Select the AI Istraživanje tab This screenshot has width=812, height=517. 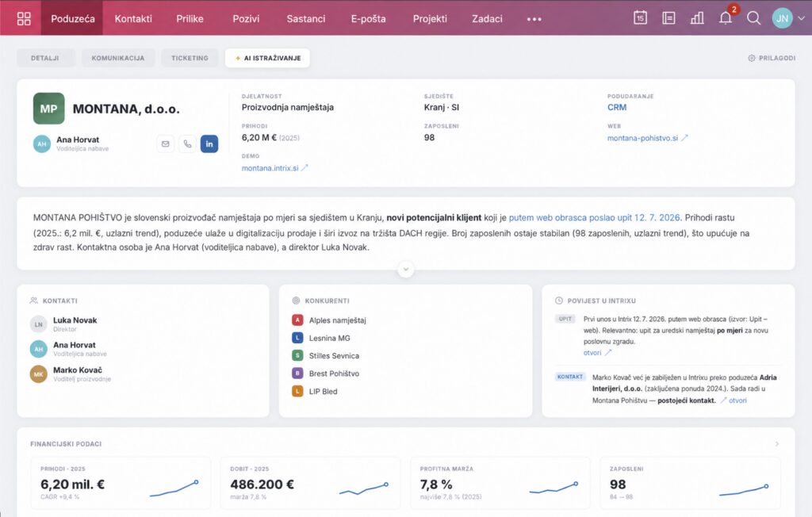(267, 58)
